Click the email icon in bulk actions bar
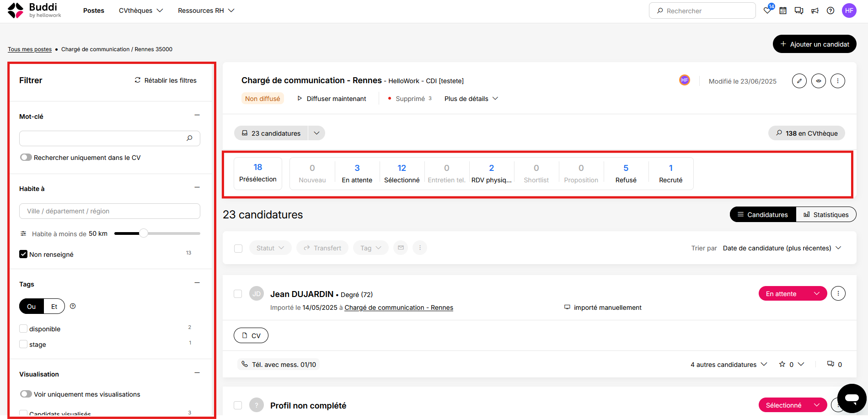The height and width of the screenshot is (419, 868). coord(401,248)
